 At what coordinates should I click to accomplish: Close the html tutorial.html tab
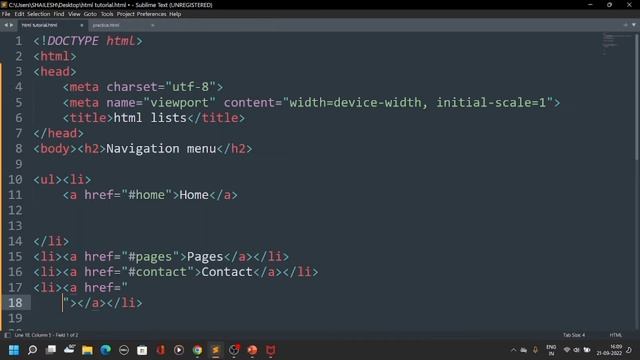pos(82,25)
